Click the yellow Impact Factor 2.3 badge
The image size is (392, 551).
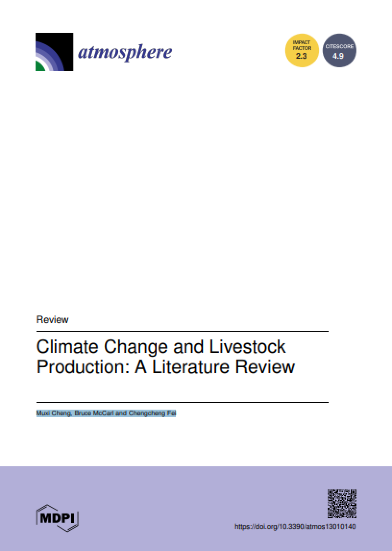[302, 50]
